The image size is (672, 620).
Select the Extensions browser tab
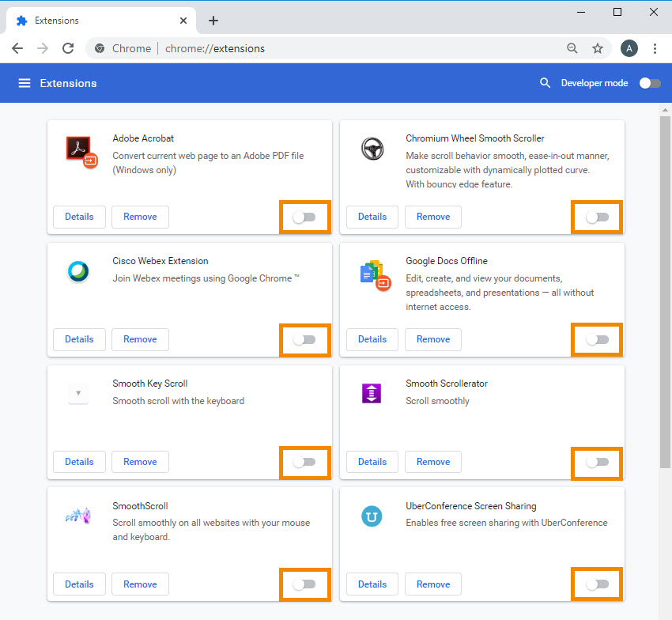pyautogui.click(x=95, y=21)
